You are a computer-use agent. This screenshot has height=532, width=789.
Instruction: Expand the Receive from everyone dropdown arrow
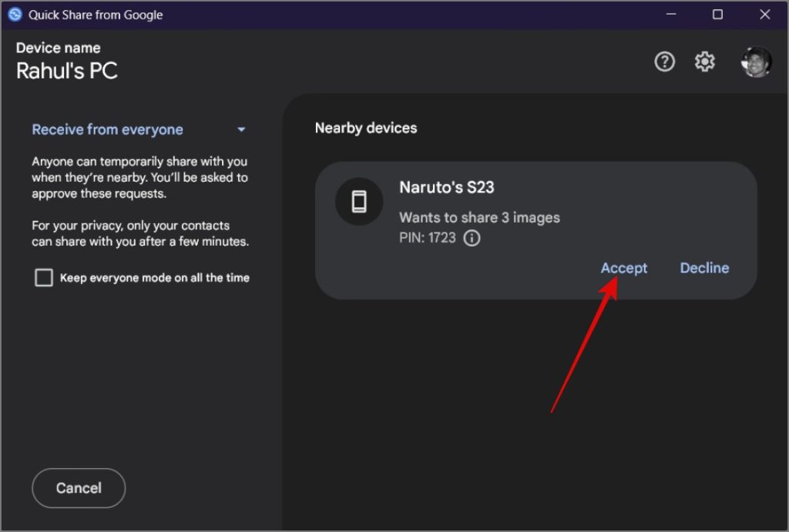click(241, 130)
